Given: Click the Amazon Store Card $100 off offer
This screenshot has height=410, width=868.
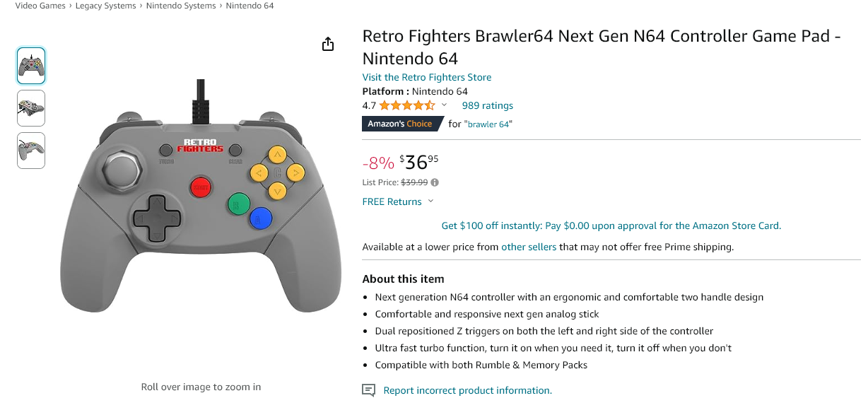Looking at the screenshot, I should pyautogui.click(x=611, y=226).
